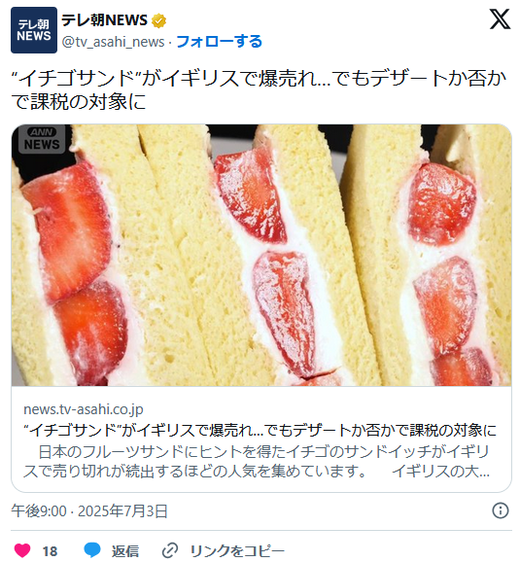
Task: Click the blue reply speech bubble icon
Action: coord(92,550)
